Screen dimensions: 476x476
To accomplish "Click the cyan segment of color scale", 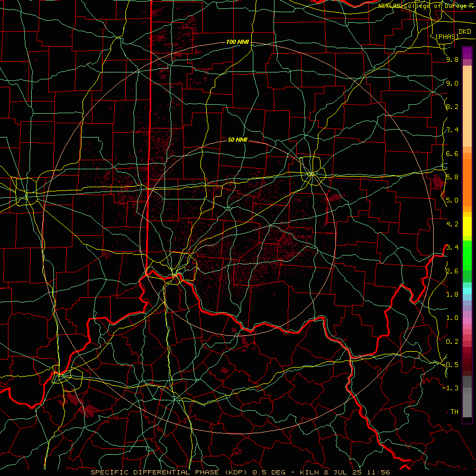I will [x=467, y=290].
